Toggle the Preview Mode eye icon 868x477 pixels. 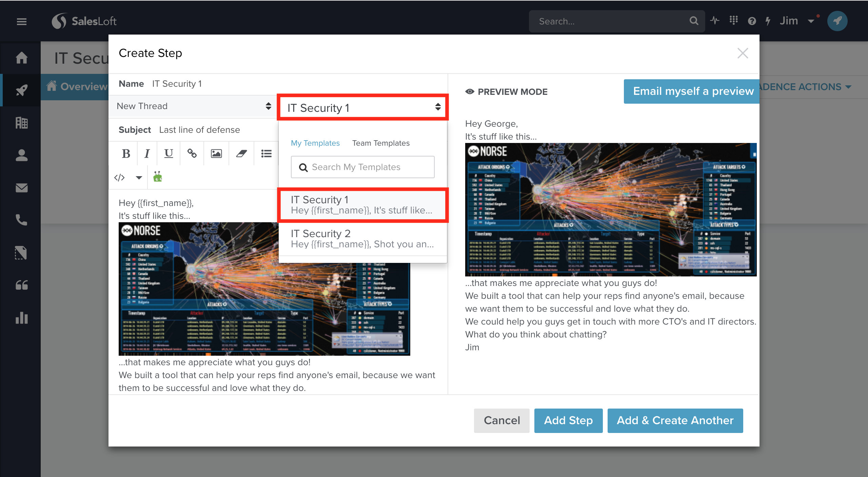point(470,92)
